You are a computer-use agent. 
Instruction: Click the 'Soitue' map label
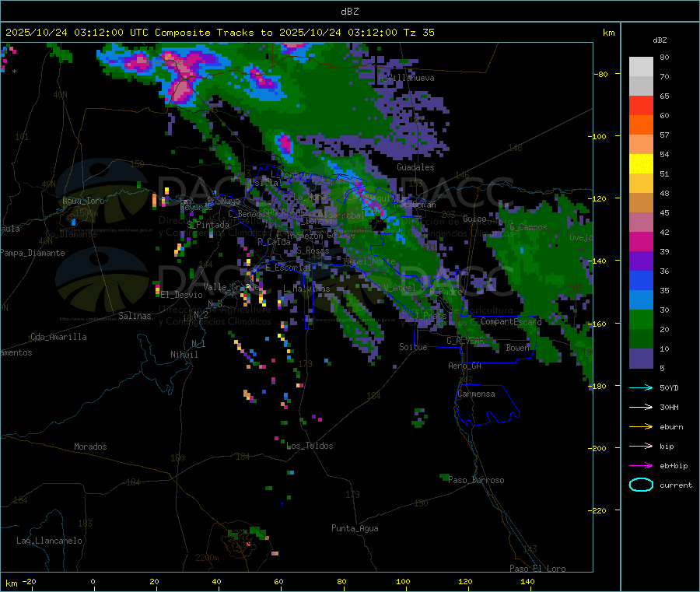(x=413, y=347)
